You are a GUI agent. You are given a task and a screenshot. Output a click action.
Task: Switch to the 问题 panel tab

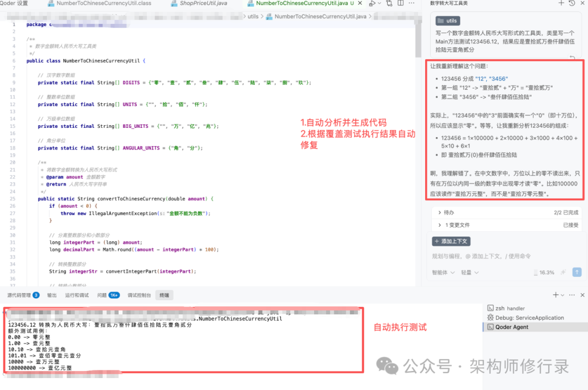(108, 295)
